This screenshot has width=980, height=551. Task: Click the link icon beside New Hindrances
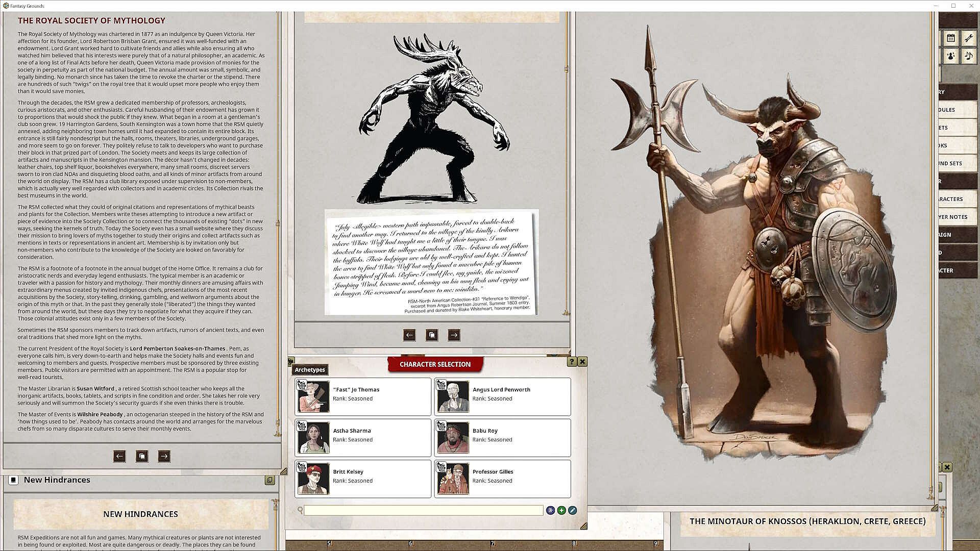pyautogui.click(x=269, y=480)
